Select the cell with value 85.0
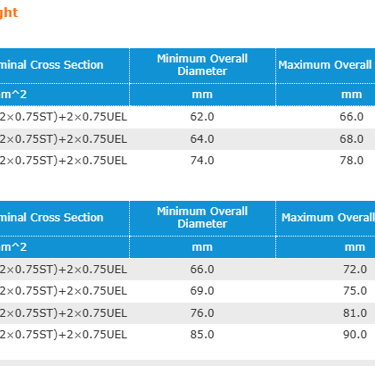The width and height of the screenshot is (375, 366). [x=202, y=335]
